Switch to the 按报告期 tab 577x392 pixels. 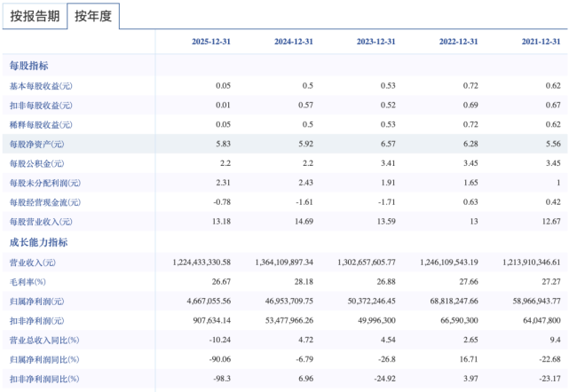(x=35, y=16)
